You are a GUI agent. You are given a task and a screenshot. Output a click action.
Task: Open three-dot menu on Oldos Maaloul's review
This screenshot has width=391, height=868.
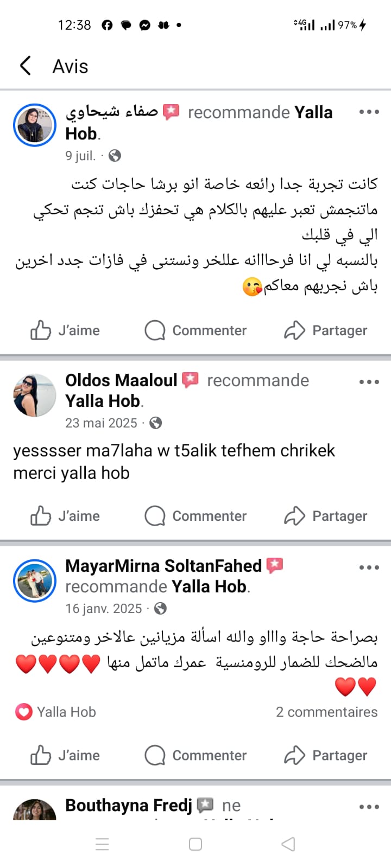click(x=369, y=382)
